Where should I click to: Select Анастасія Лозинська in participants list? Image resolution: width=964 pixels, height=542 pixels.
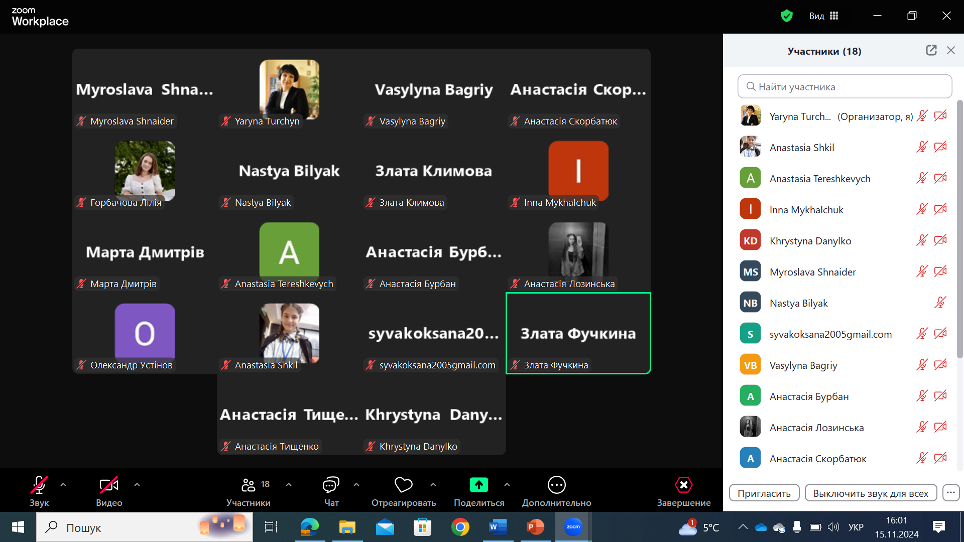coord(845,427)
